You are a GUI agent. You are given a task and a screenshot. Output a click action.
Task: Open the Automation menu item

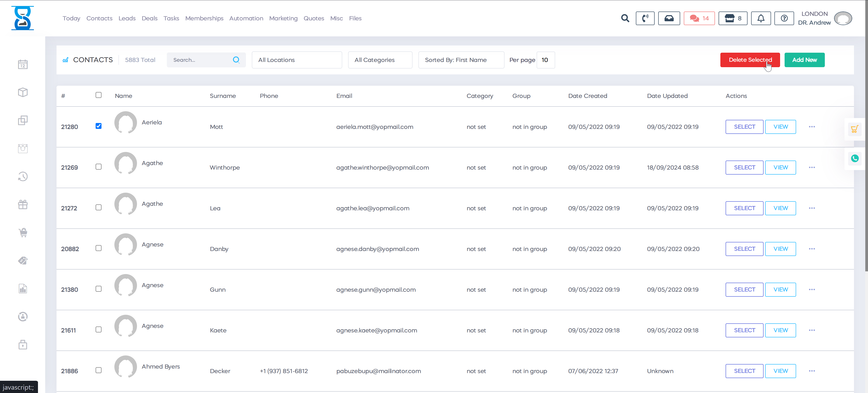tap(246, 18)
